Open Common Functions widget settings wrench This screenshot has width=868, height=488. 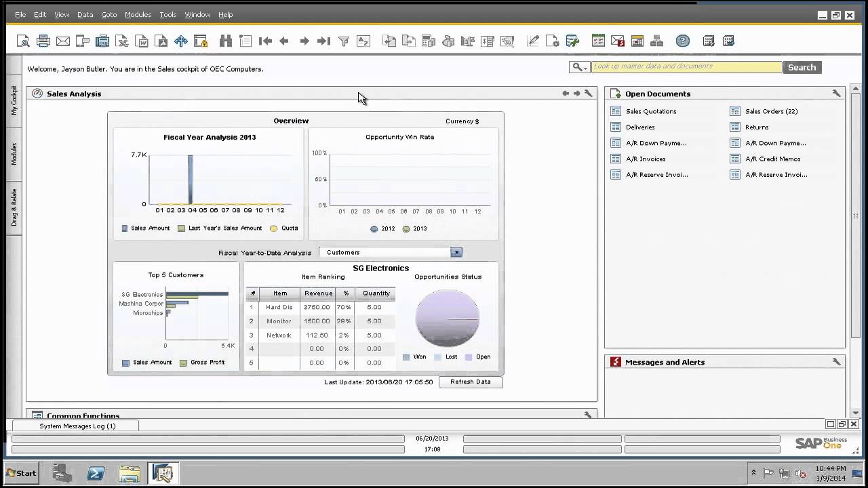pos(589,414)
